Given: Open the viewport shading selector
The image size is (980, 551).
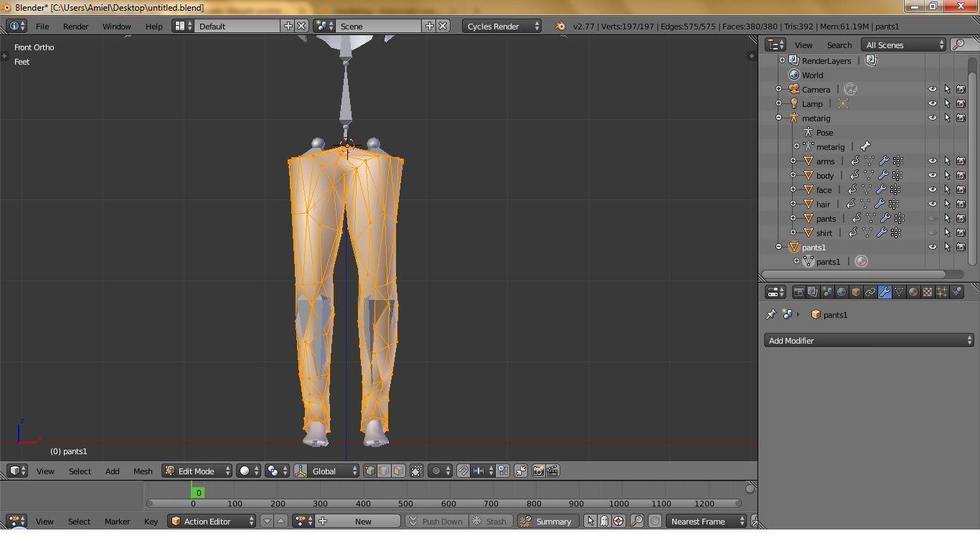Looking at the screenshot, I should pyautogui.click(x=250, y=471).
